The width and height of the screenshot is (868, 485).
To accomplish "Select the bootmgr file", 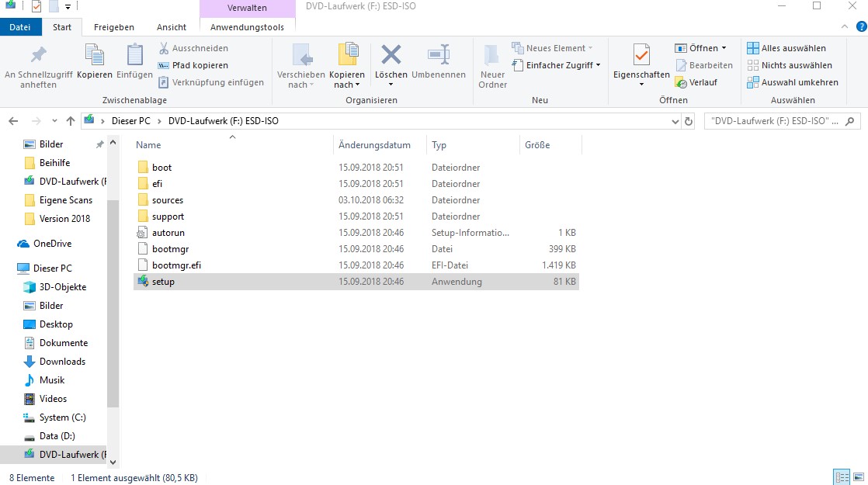I will tap(356, 249).
